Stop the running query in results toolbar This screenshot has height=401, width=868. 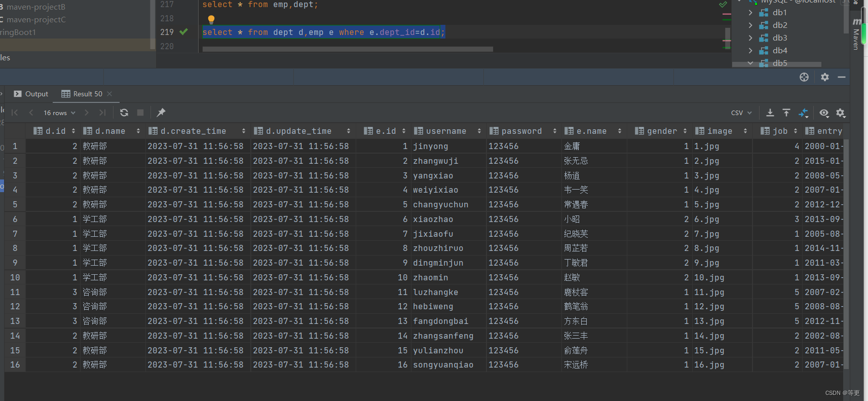coord(140,113)
